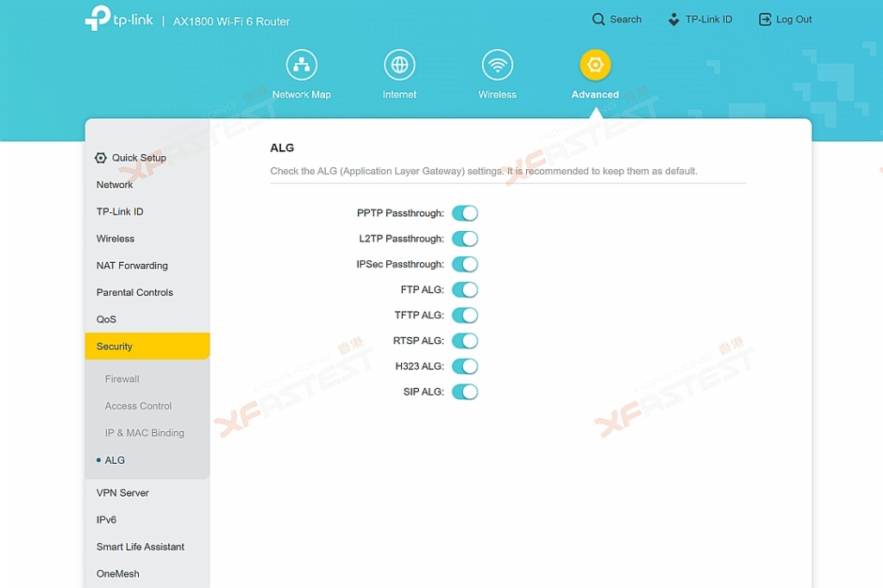Image resolution: width=883 pixels, height=588 pixels.
Task: Click the Quick Setup gear icon
Action: pyautogui.click(x=101, y=158)
